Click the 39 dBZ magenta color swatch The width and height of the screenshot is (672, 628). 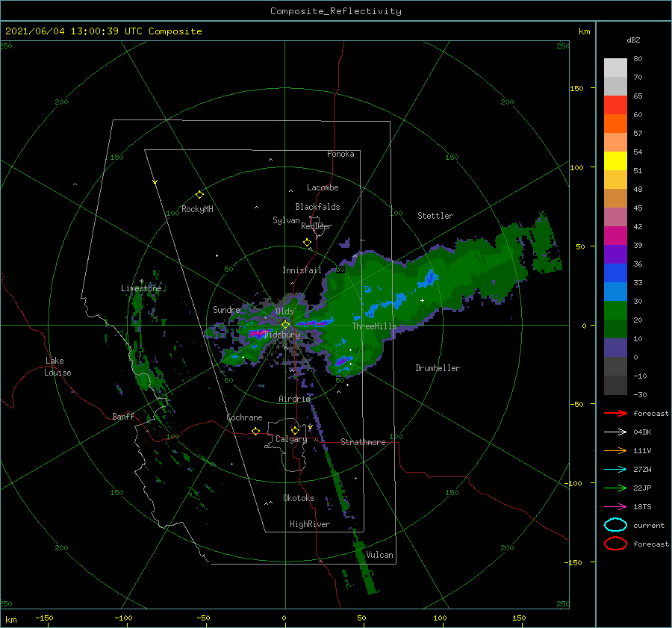(x=615, y=235)
